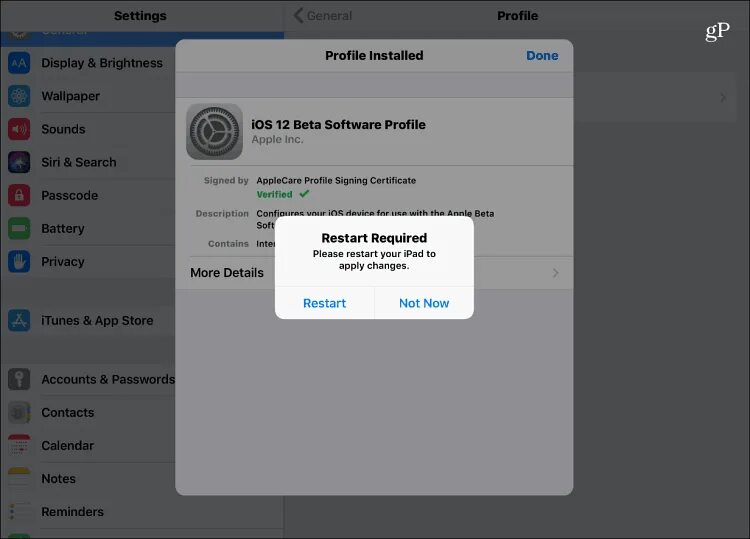Select Contacts in Settings sidebar
The image size is (750, 539).
pyautogui.click(x=67, y=412)
